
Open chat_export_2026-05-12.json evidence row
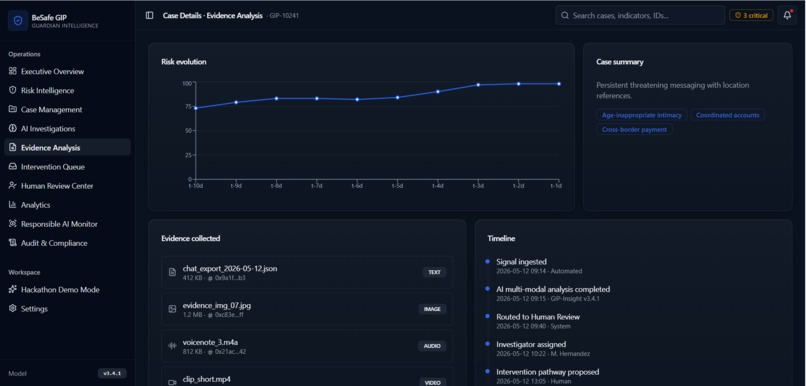pyautogui.click(x=307, y=272)
